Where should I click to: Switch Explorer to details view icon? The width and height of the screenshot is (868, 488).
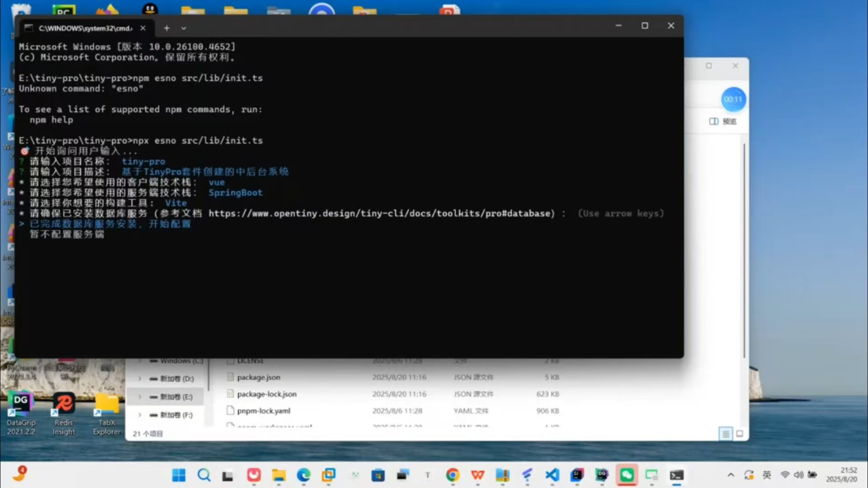(x=726, y=434)
